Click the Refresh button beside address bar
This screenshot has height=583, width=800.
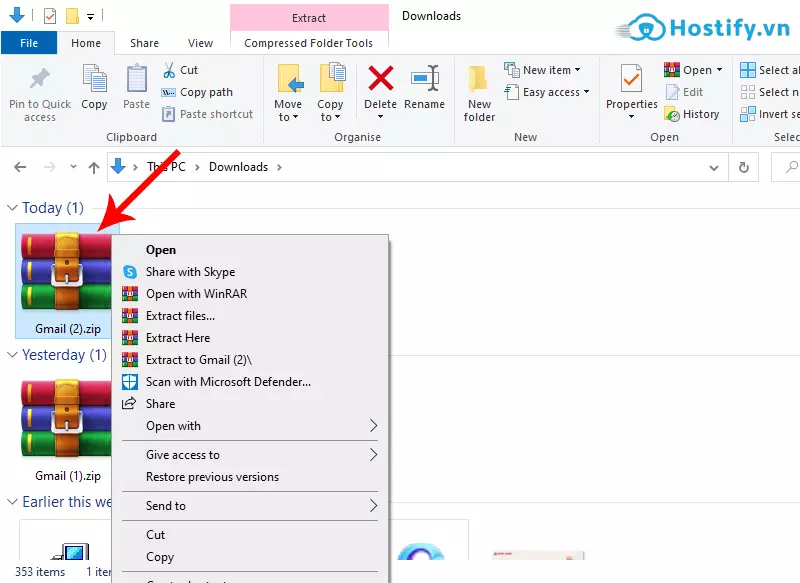pyautogui.click(x=743, y=167)
